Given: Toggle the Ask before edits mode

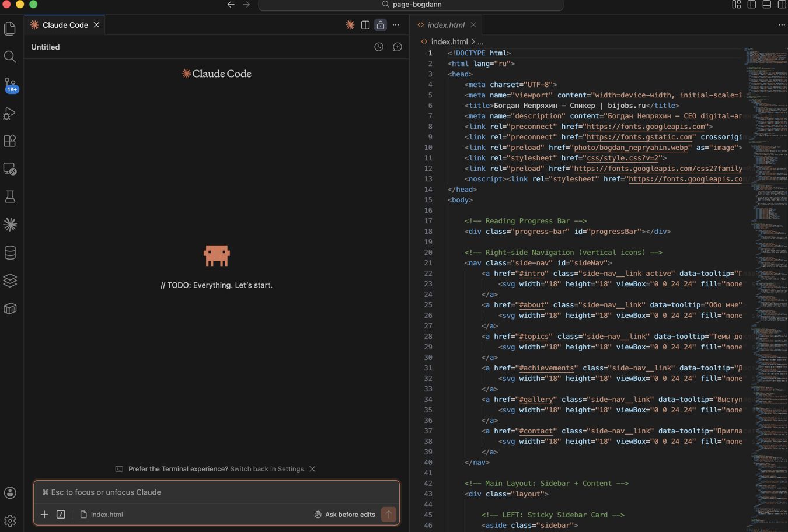Looking at the screenshot, I should coord(344,514).
